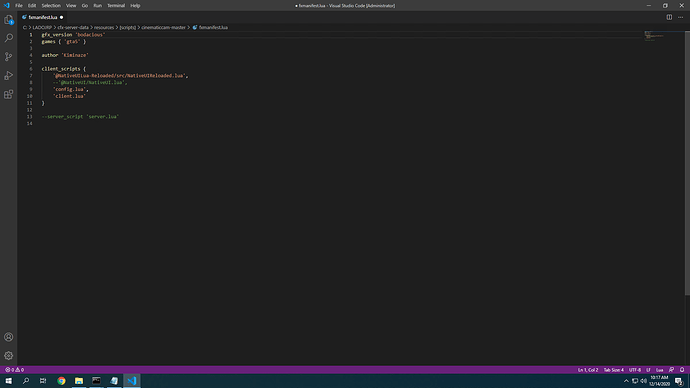The width and height of the screenshot is (690, 388).
Task: Click Tab Size: 4 indentation setting
Action: click(613, 370)
